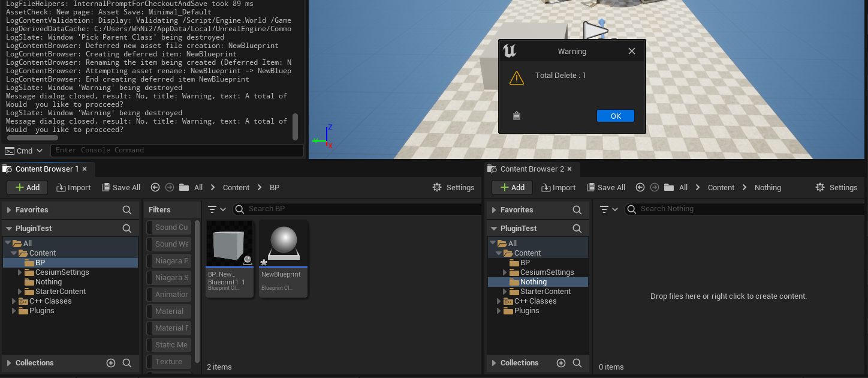Toggle Texture filter
This screenshot has width=868, height=378.
pos(168,362)
